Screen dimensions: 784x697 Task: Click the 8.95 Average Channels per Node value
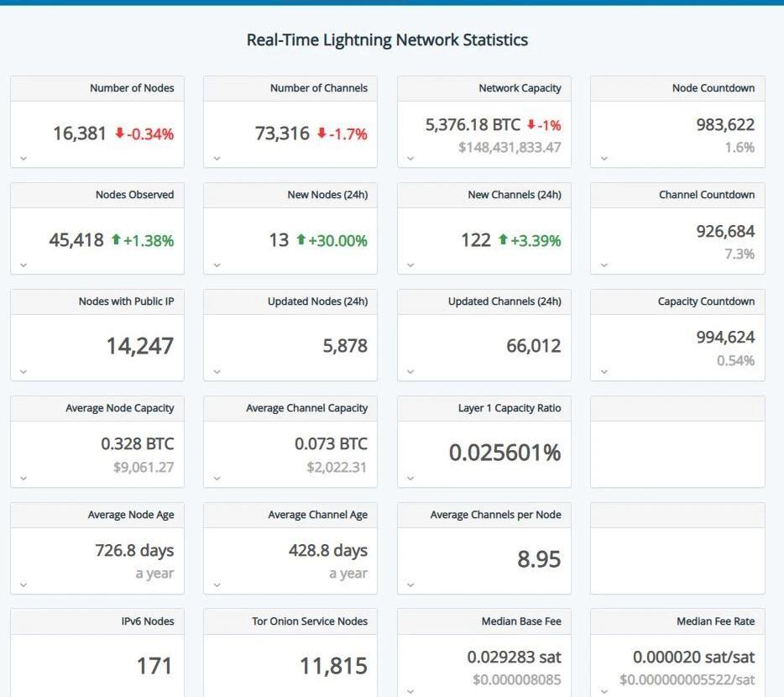pos(538,559)
